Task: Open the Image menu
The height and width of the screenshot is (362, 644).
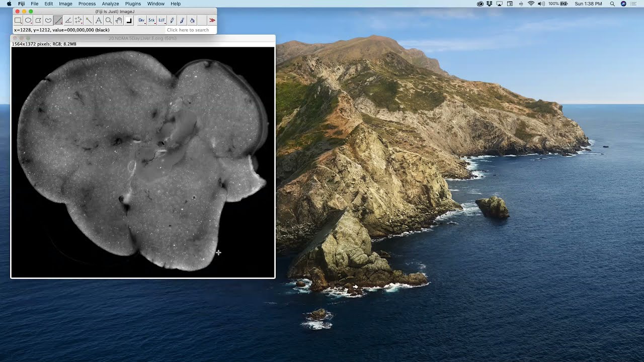Action: [x=66, y=4]
